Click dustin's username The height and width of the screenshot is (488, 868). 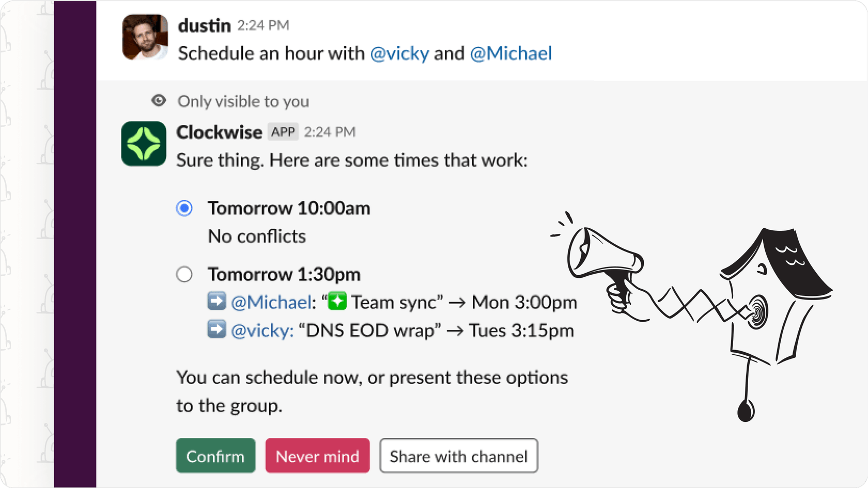pos(204,25)
